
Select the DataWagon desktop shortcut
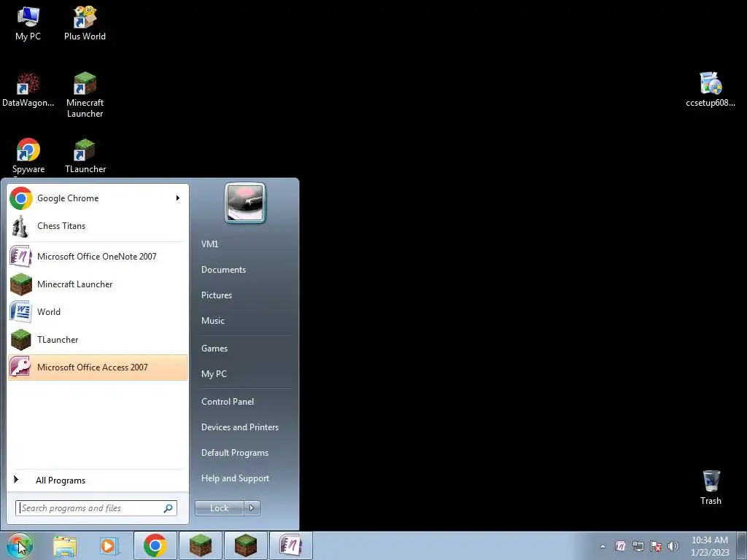(x=28, y=90)
